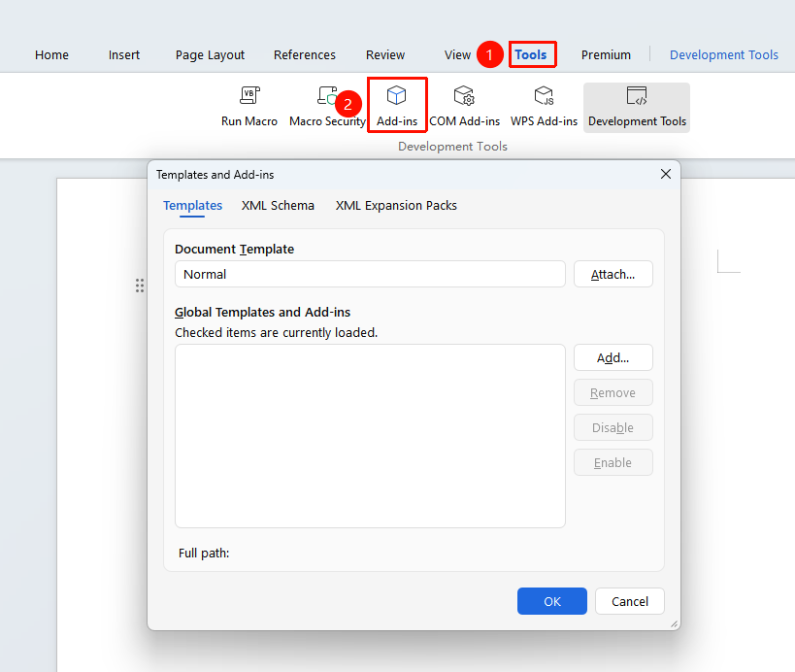
Task: Open the Page Layout tab
Action: (210, 54)
